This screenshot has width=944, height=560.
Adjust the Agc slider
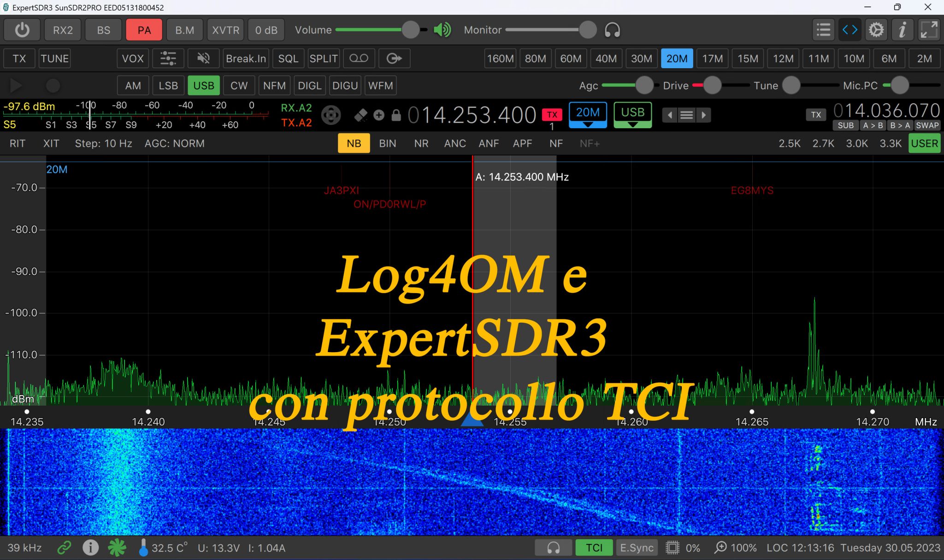tap(630, 86)
